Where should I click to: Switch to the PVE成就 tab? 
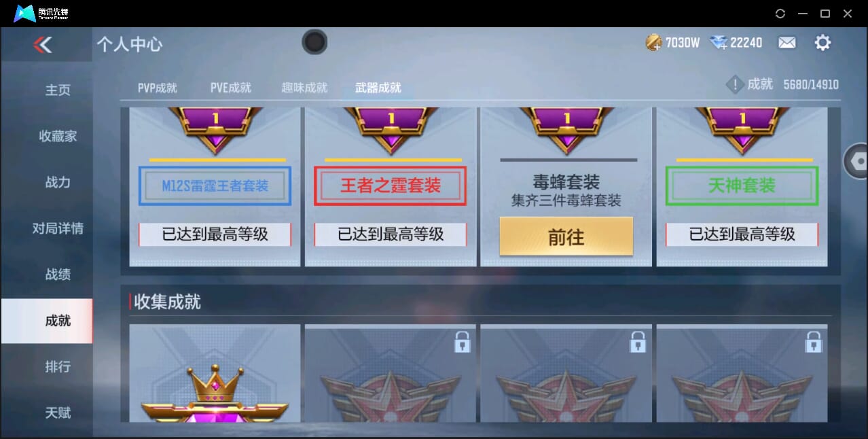click(x=231, y=88)
